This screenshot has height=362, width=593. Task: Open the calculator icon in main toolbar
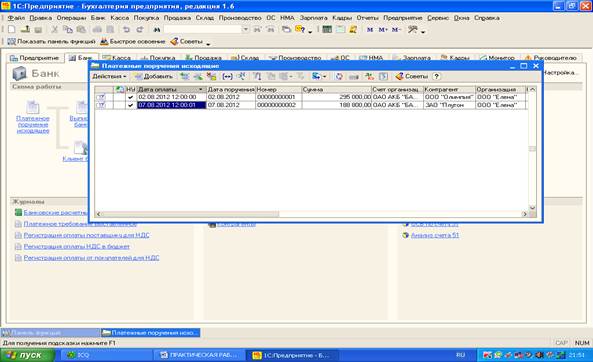(327, 30)
